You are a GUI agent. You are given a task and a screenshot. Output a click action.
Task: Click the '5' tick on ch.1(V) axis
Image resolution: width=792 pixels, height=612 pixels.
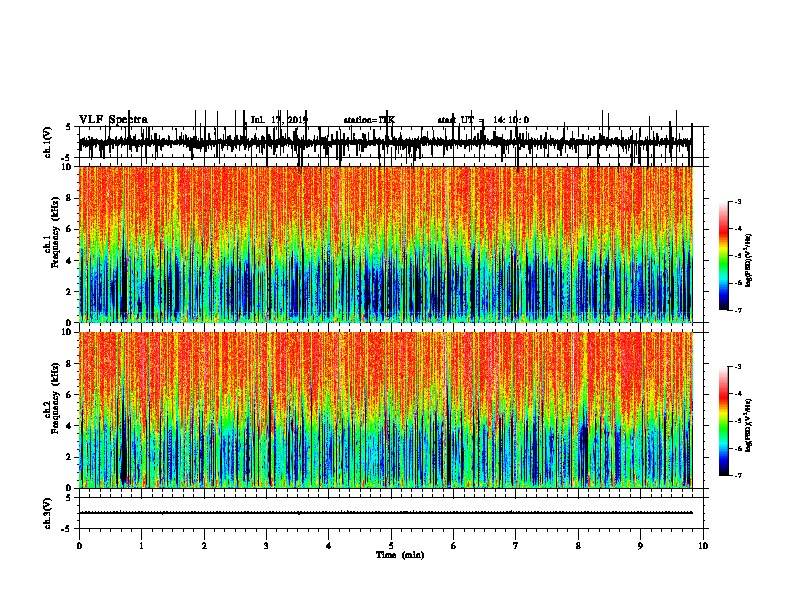[x=69, y=127]
